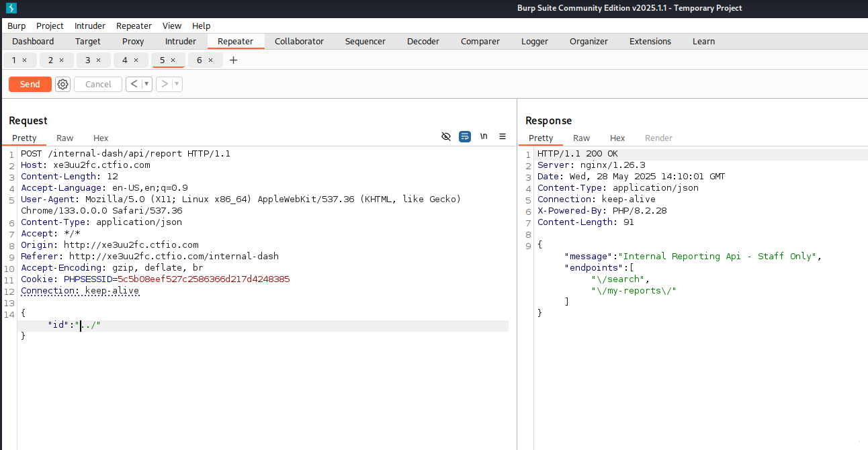
Task: Add a new Repeater tab with plus
Action: coord(233,60)
